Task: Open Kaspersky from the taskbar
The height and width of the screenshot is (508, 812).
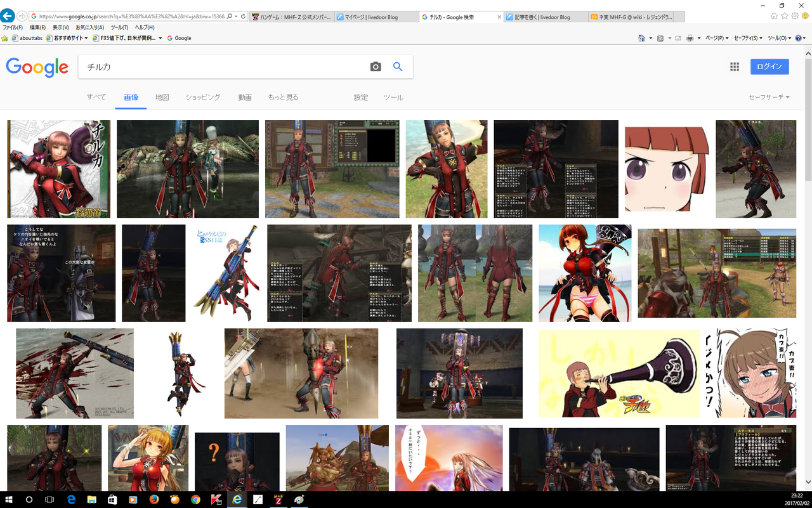Action: tap(216, 500)
